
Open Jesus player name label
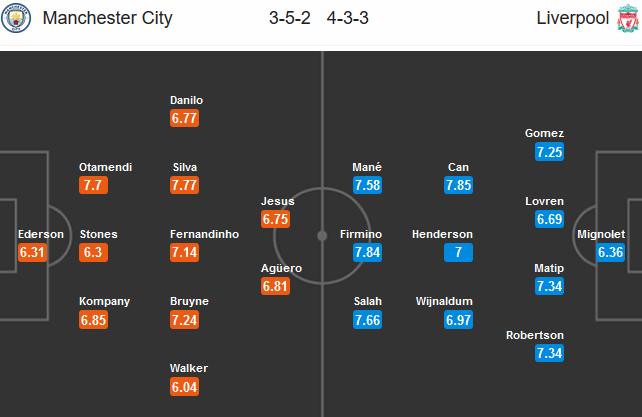click(278, 201)
